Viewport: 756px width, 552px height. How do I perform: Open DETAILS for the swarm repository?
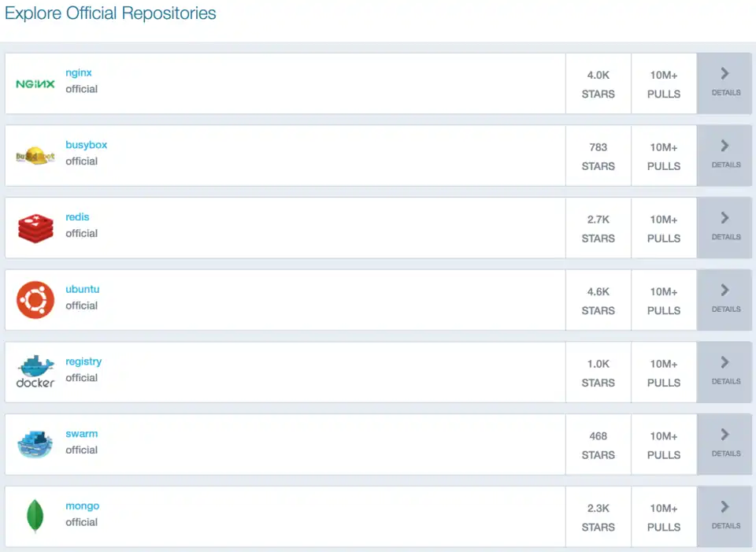point(724,444)
